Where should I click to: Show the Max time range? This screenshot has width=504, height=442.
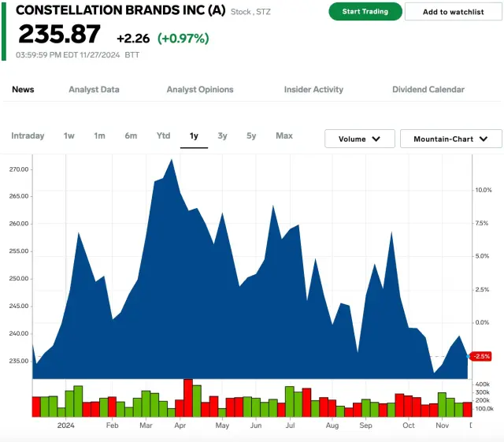(x=284, y=136)
